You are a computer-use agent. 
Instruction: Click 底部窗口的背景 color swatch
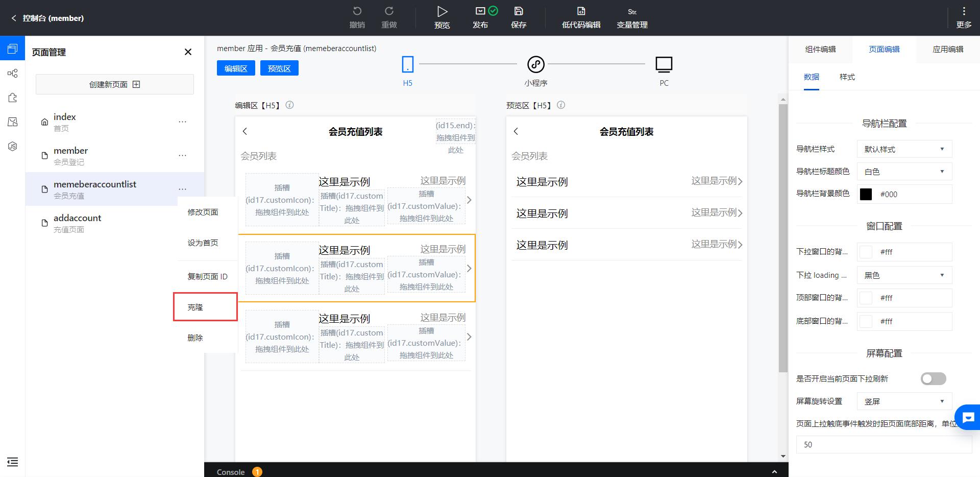(866, 321)
